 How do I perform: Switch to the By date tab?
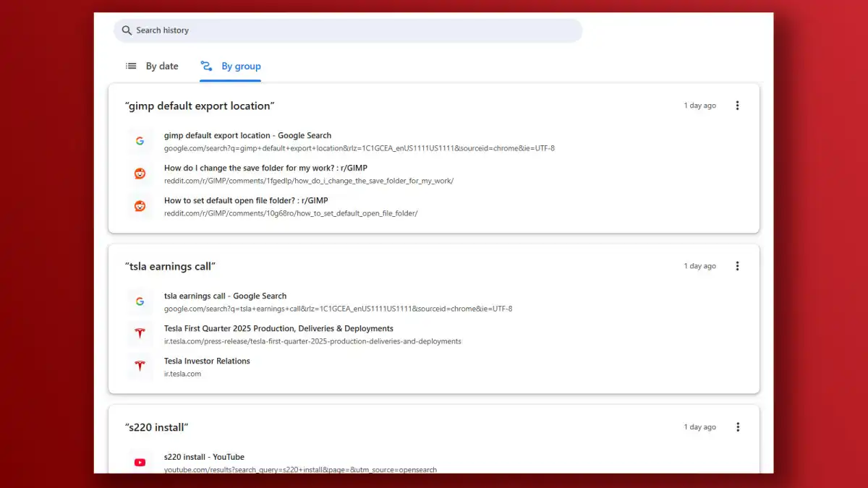(152, 66)
